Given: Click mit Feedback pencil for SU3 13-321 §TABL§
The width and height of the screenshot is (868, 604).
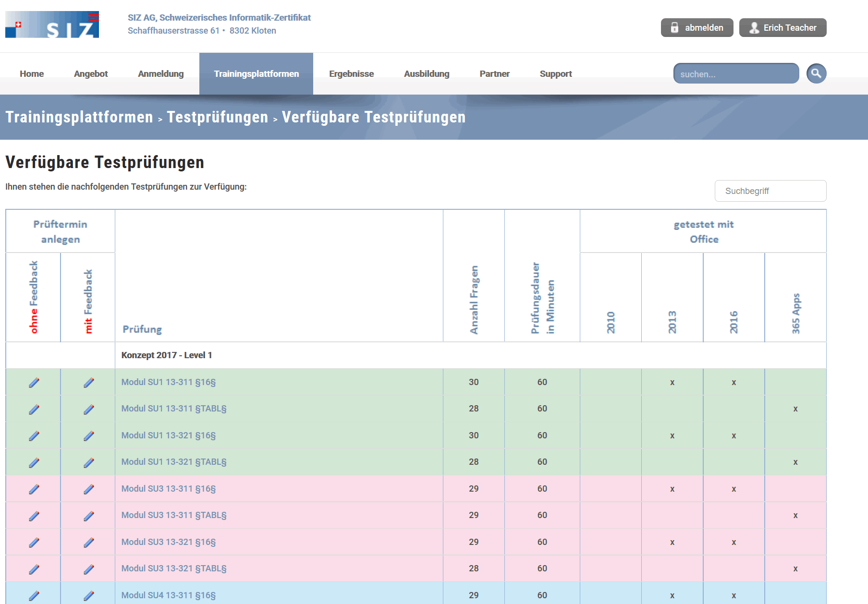Looking at the screenshot, I should pyautogui.click(x=88, y=569).
